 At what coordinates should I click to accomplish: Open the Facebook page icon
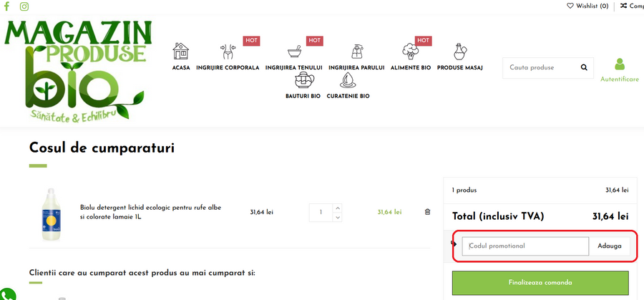click(7, 6)
